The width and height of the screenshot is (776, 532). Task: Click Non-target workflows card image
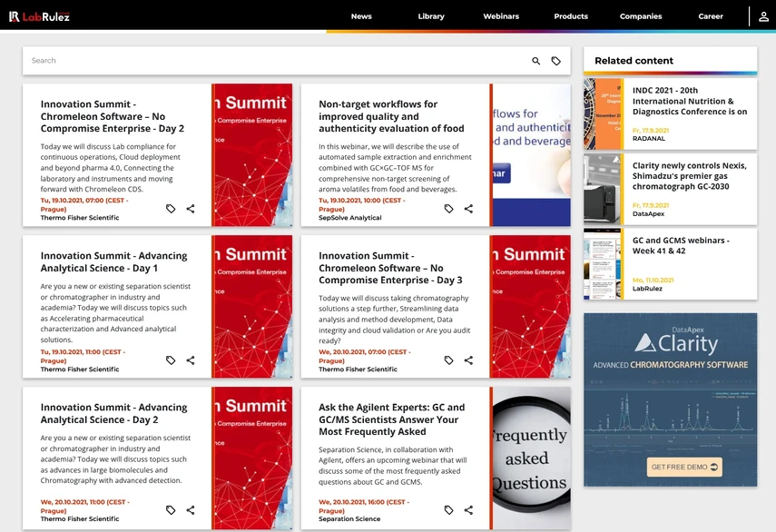pyautogui.click(x=531, y=155)
